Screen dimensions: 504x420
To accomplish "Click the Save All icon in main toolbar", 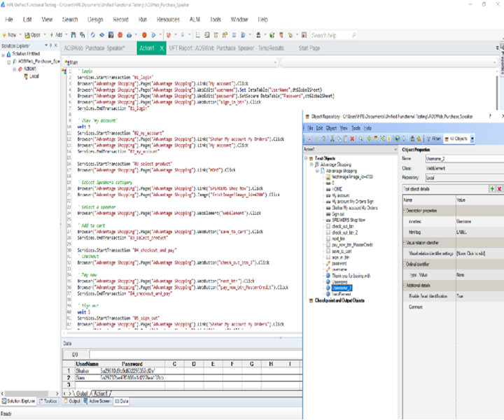I will pos(83,35).
